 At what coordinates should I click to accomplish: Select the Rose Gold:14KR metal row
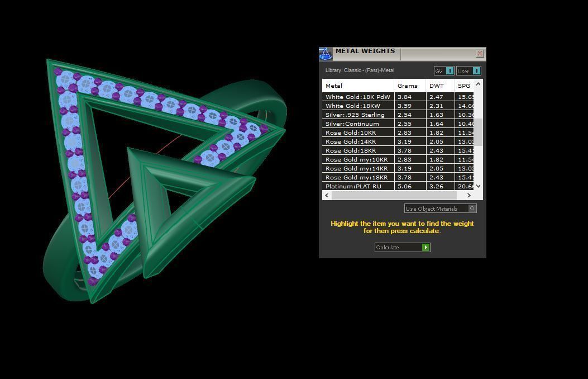tap(357, 141)
